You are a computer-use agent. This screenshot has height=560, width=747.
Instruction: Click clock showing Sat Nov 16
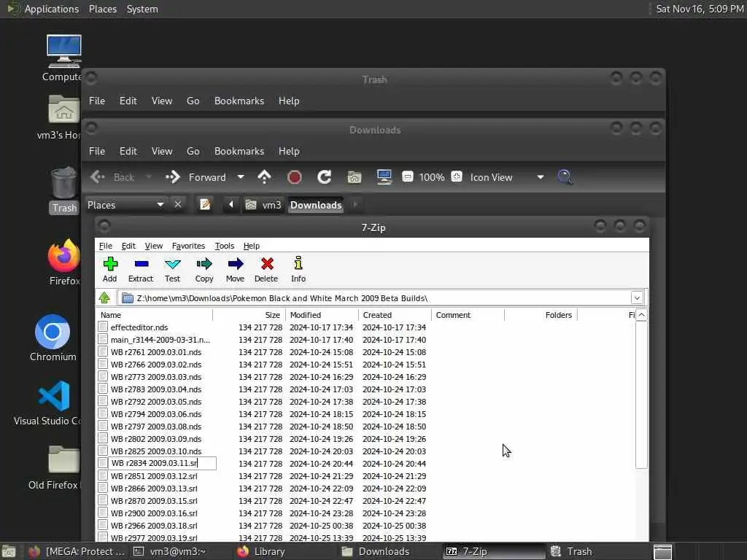click(x=700, y=9)
